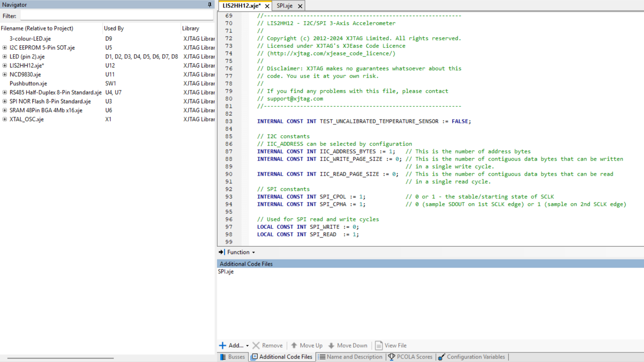The height and width of the screenshot is (362, 644).
Task: Expand the SRAM 48Pin BGA 4Mb x16.xje node
Action: [5, 110]
